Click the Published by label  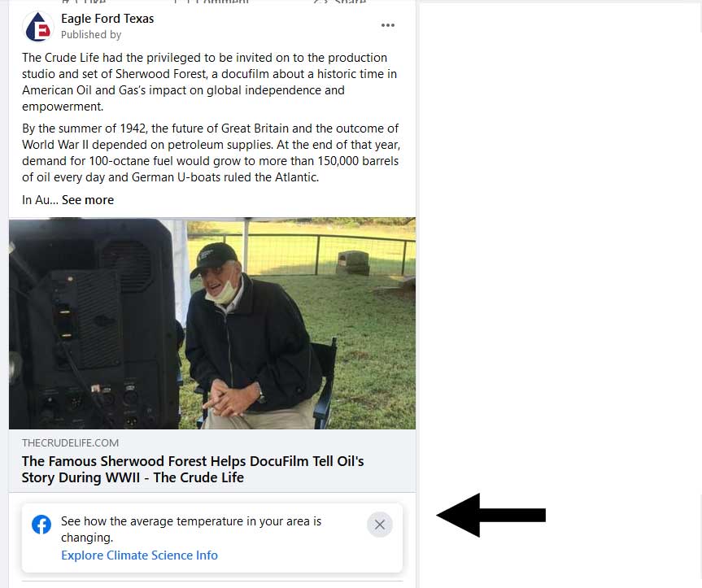pyautogui.click(x=91, y=35)
